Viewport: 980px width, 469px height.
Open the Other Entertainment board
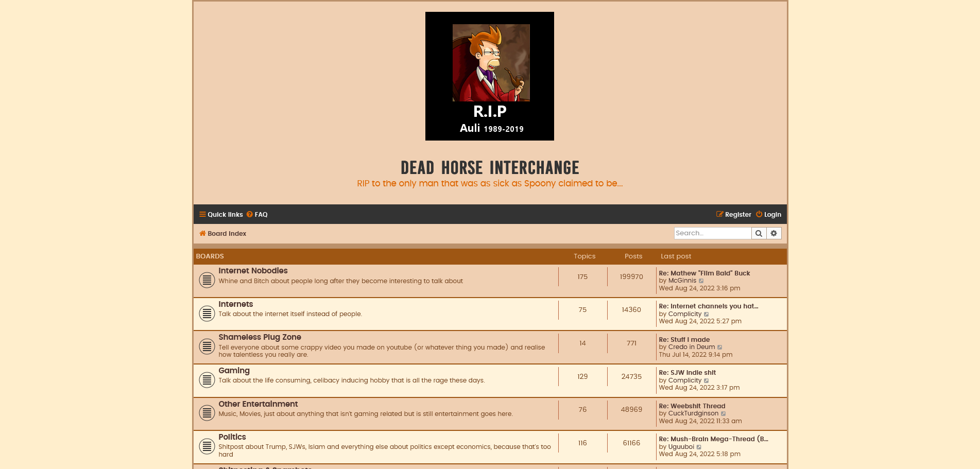pyautogui.click(x=258, y=404)
